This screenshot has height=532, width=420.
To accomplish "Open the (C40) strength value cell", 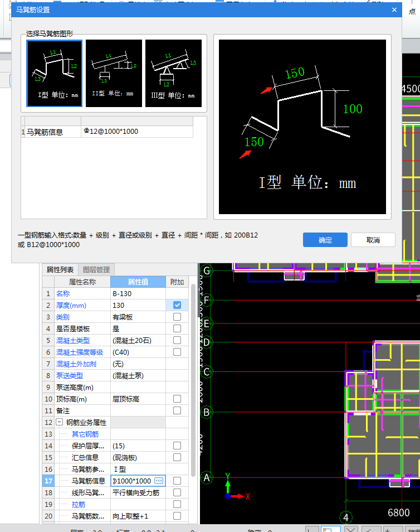I will [x=138, y=352].
